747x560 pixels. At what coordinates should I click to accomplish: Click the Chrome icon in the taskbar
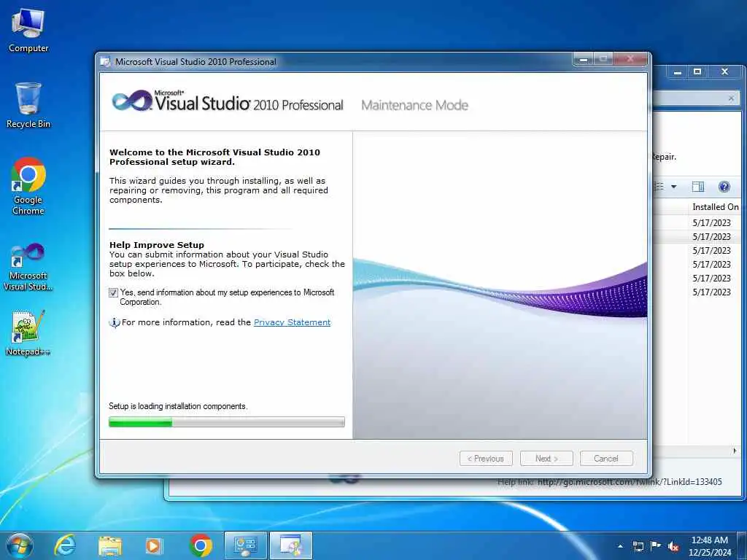[x=201, y=545]
